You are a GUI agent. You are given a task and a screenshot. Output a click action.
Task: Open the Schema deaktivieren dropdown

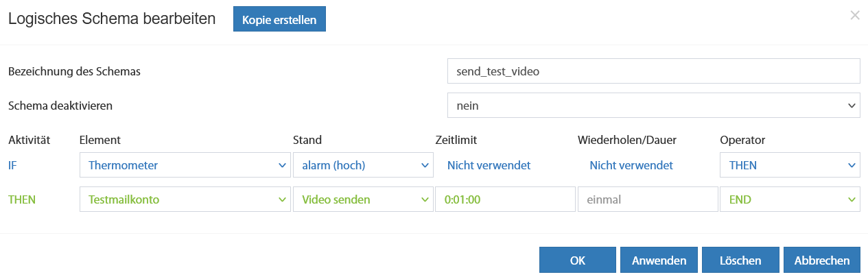pyautogui.click(x=653, y=106)
